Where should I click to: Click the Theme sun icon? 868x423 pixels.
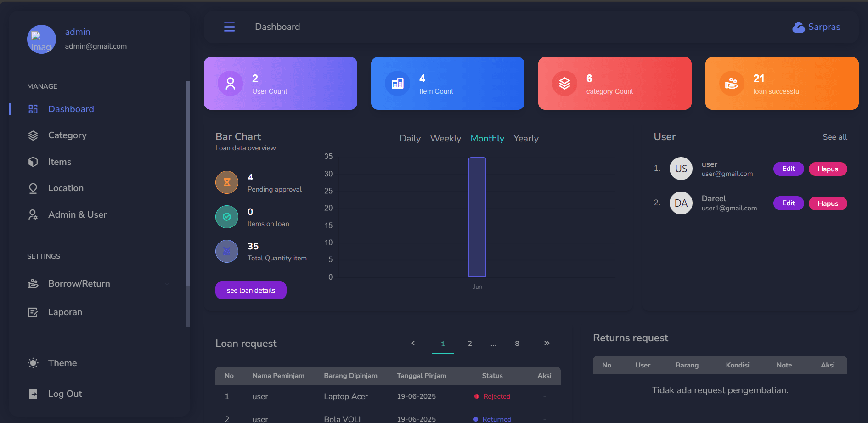click(x=33, y=363)
